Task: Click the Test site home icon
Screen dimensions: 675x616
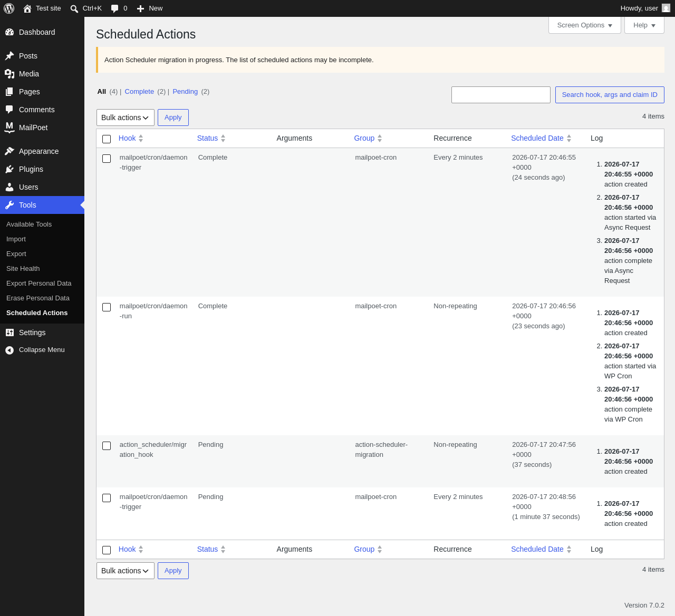Action: [27, 8]
